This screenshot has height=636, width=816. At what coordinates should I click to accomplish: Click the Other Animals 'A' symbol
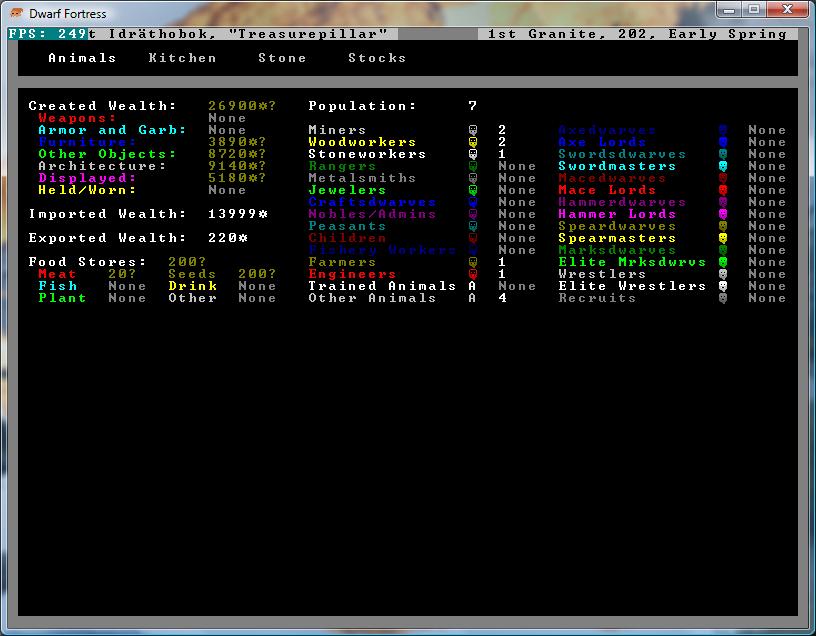point(472,298)
